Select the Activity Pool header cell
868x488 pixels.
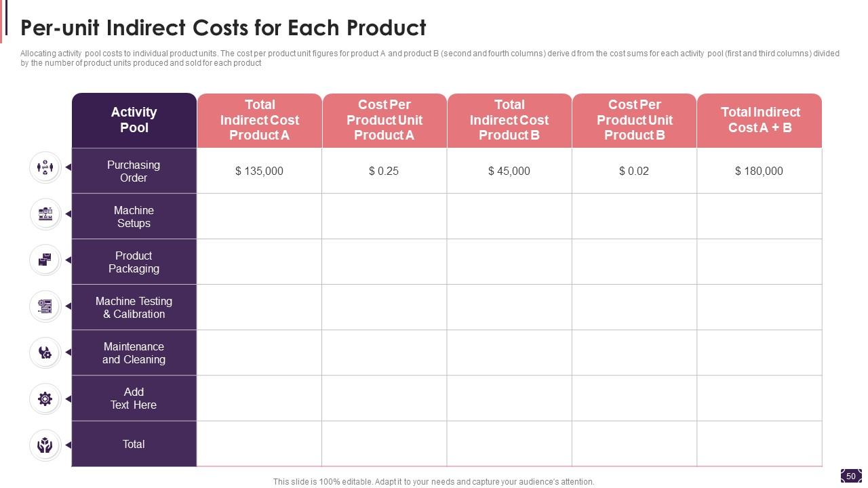[x=134, y=120]
